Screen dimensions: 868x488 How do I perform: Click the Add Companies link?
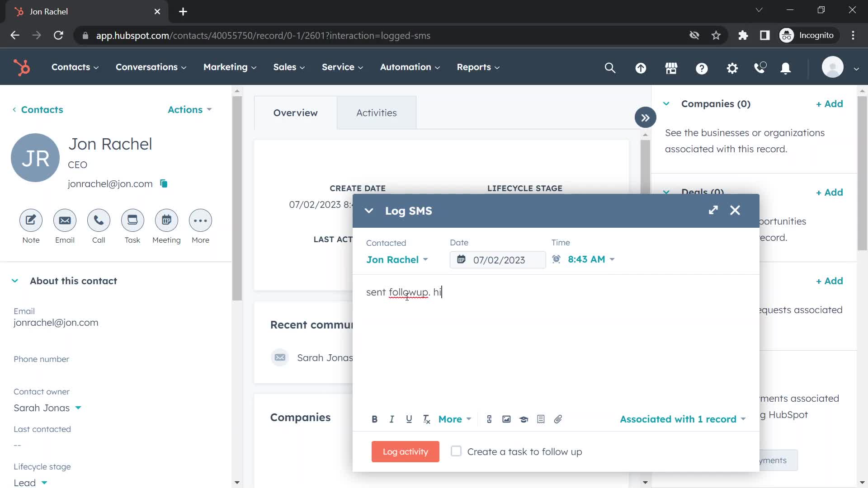click(829, 103)
